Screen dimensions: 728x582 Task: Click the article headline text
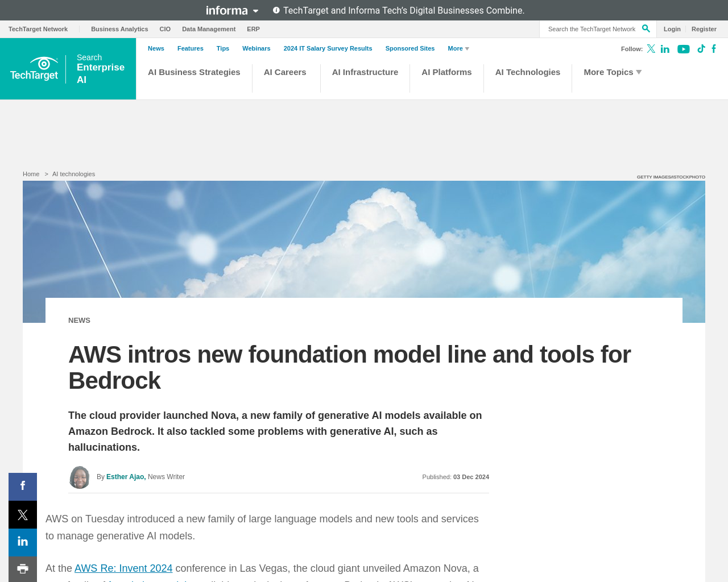tap(349, 367)
